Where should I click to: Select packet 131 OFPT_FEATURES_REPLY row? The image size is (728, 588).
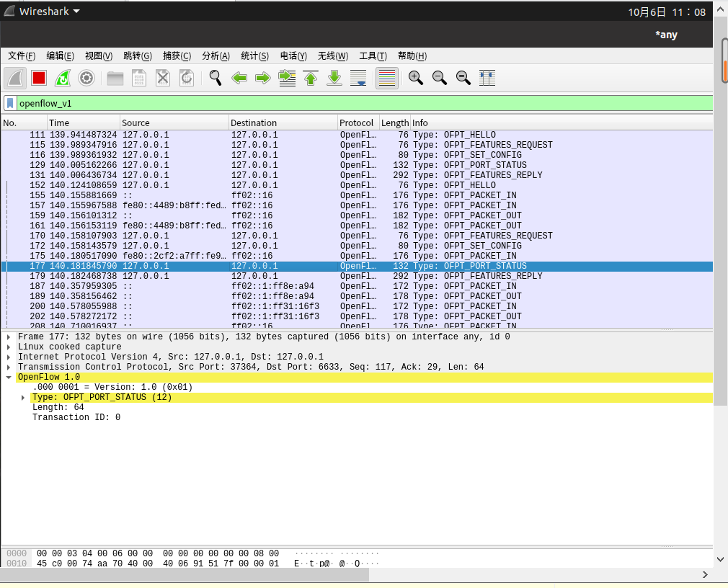pos(288,175)
